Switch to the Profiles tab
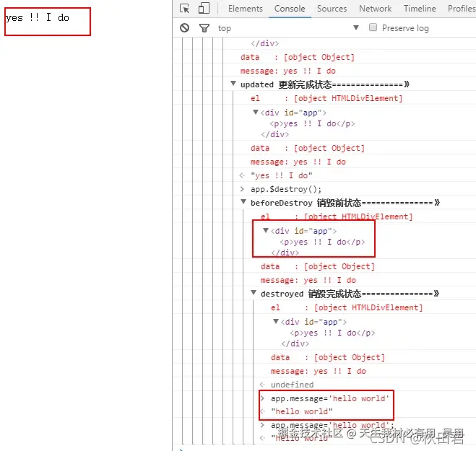This screenshot has height=451, width=476. tap(462, 9)
